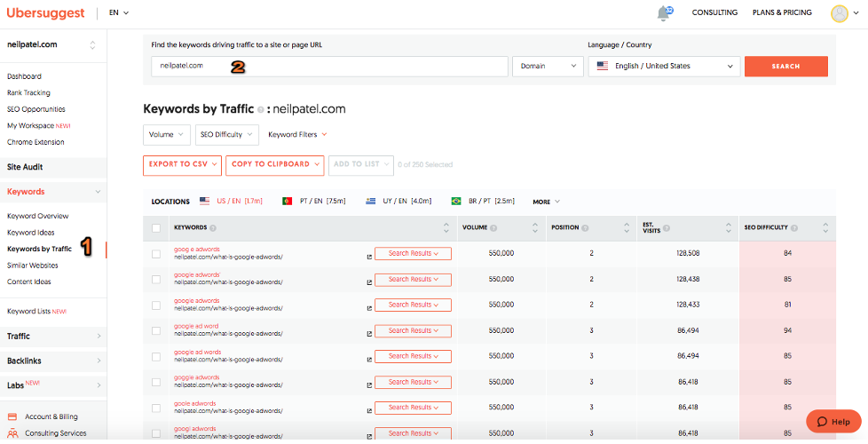This screenshot has width=868, height=444.
Task: Open the Domain type dropdown
Action: tap(547, 66)
